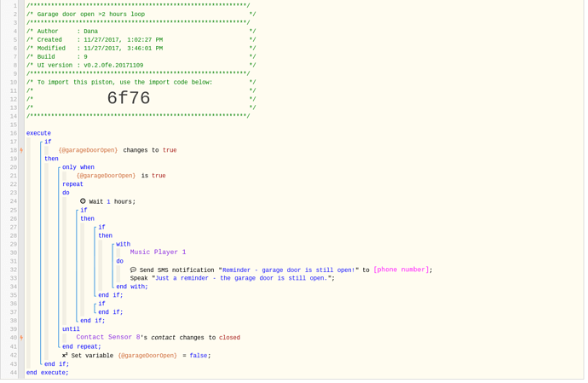The height and width of the screenshot is (383, 588).
Task: Click the 'then' keyword on line 26
Action: point(88,218)
